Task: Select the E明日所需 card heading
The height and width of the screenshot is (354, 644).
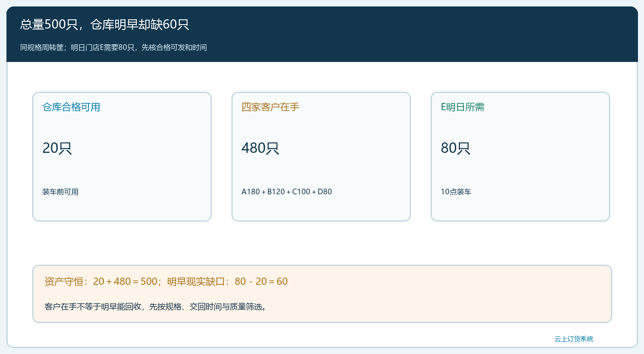Action: click(x=462, y=107)
